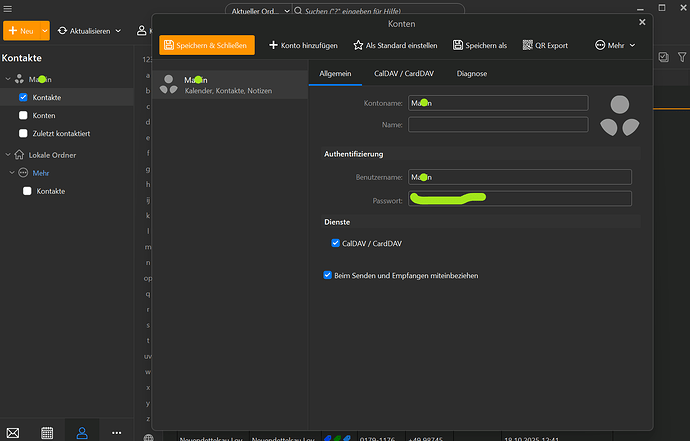
Task: Open the Mehr dropdown in dialog toolbar
Action: 615,45
